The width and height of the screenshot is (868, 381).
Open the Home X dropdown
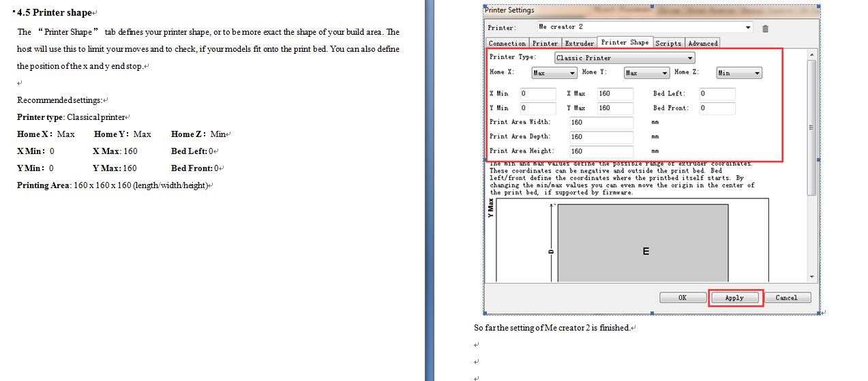[x=554, y=73]
